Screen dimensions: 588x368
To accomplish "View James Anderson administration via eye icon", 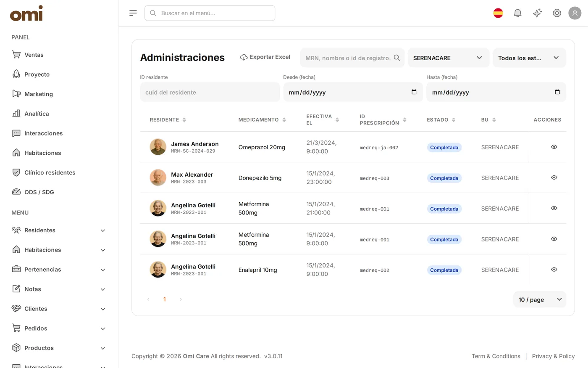I will pyautogui.click(x=554, y=147).
